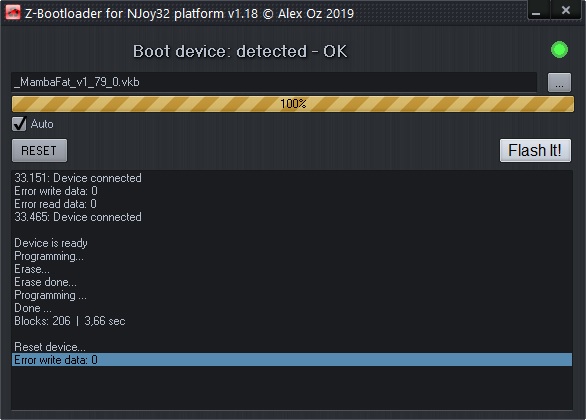This screenshot has width=586, height=420.
Task: Toggle the Auto checkbox
Action: (x=19, y=124)
